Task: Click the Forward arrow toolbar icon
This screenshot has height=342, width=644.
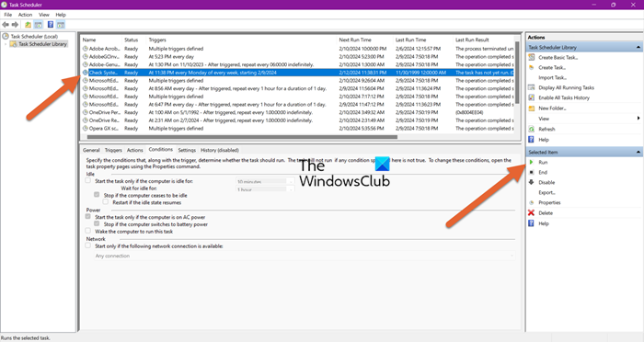Action: click(x=16, y=25)
